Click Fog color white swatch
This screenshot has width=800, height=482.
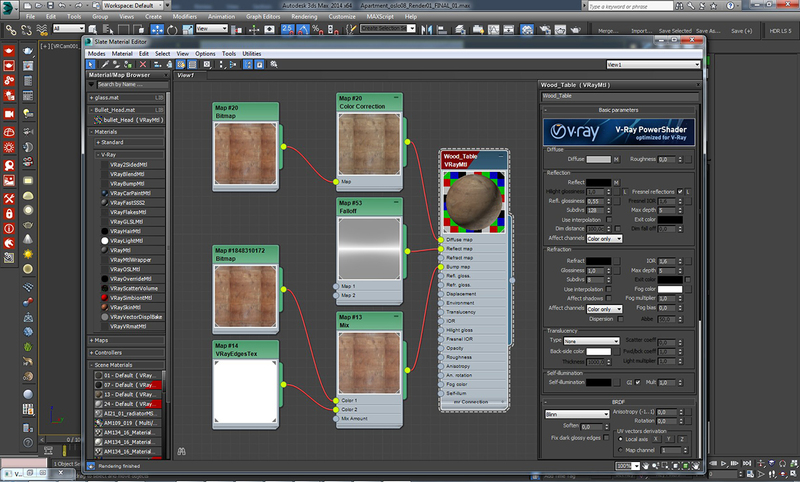click(670, 289)
